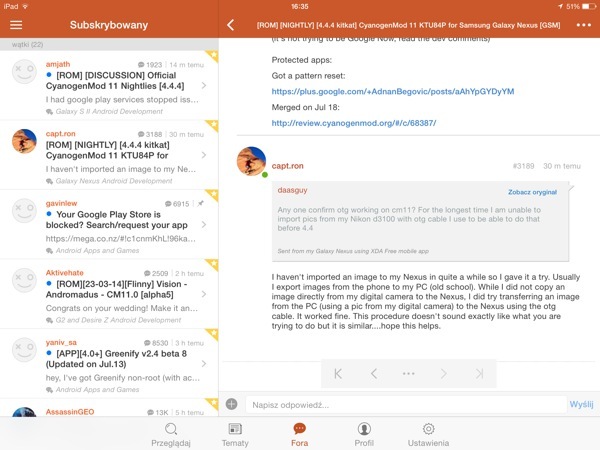Toggle star on capt.ron NIGHTLY thread
The height and width of the screenshot is (450, 600).
[212, 126]
